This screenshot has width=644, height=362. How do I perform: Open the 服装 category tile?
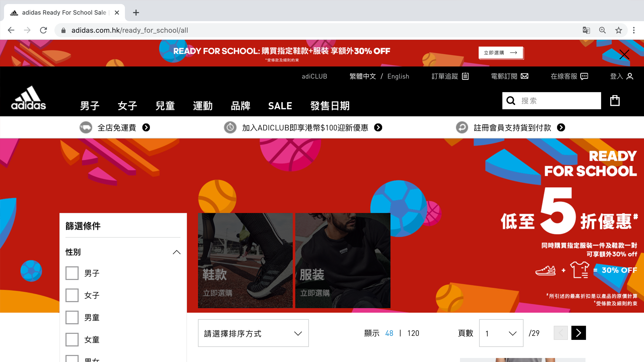pyautogui.click(x=342, y=260)
